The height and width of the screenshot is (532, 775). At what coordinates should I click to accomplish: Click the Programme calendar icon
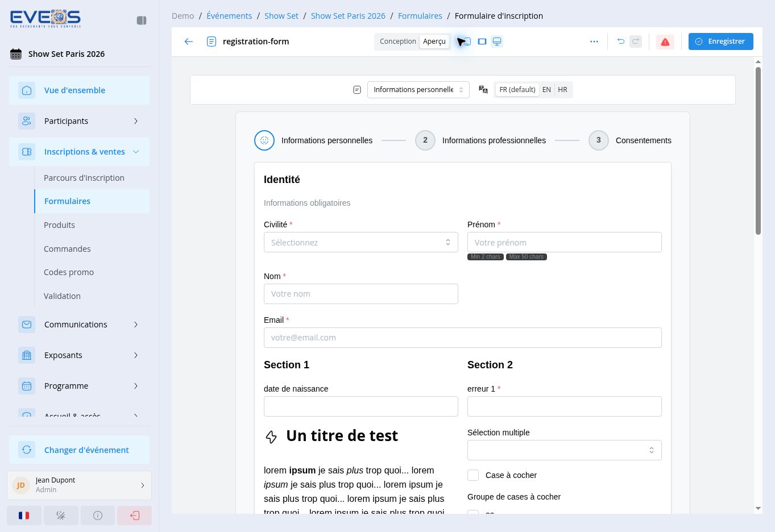click(x=27, y=386)
